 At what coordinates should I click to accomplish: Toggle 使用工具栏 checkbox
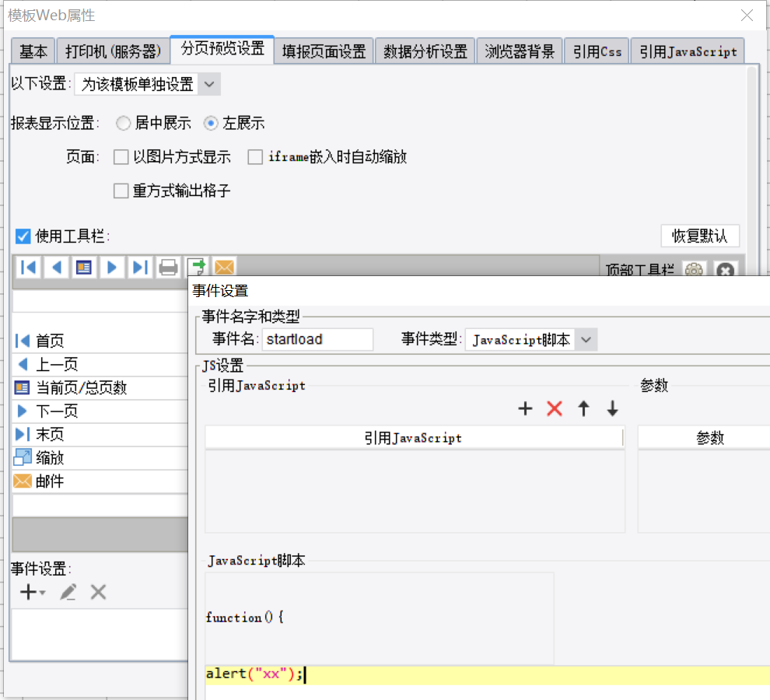(x=23, y=236)
